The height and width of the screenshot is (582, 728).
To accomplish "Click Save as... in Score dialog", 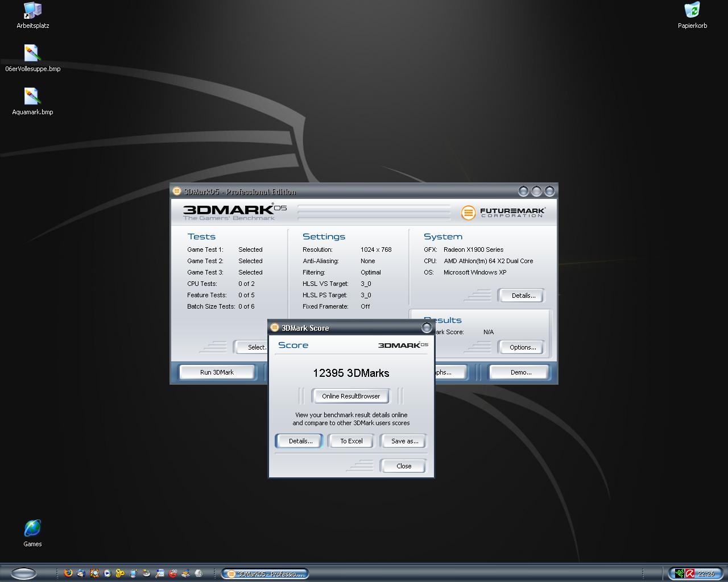I will 404,441.
